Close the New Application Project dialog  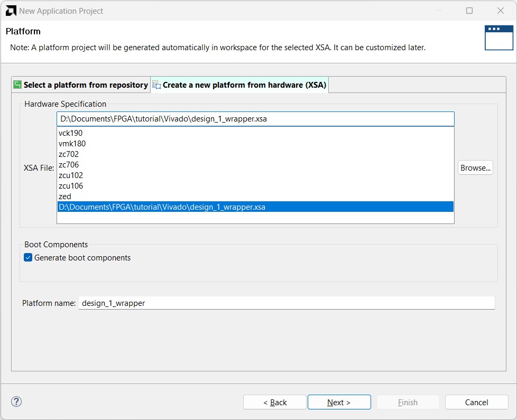coord(500,11)
